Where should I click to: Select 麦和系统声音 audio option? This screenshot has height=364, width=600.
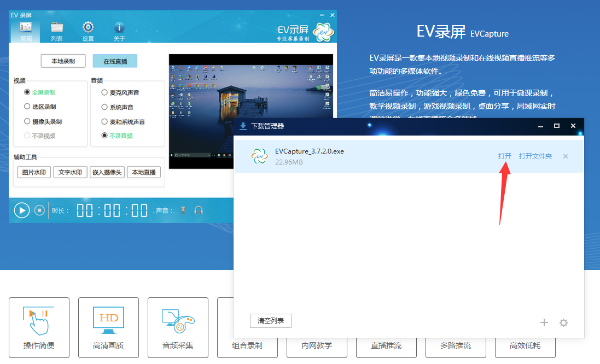point(123,121)
